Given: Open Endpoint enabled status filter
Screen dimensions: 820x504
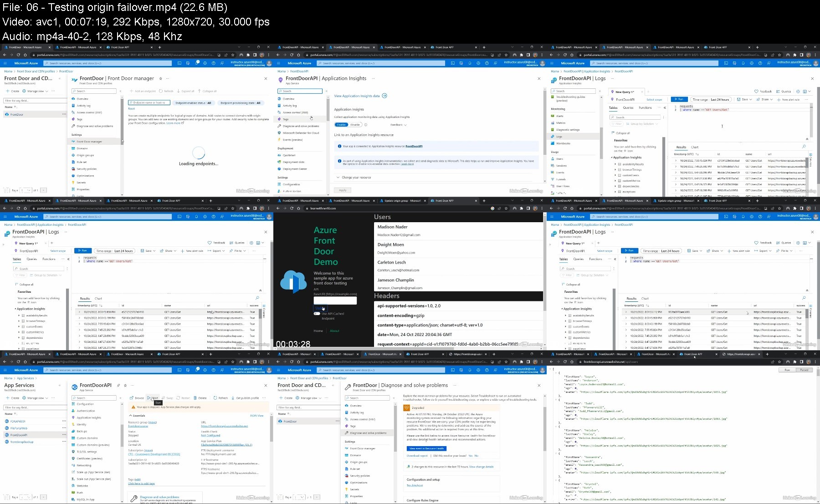Looking at the screenshot, I should 194,103.
